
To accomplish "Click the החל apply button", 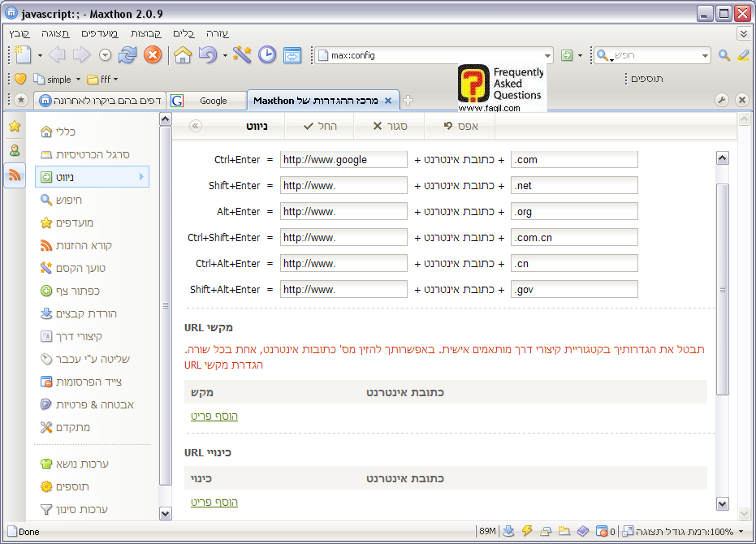I will coord(322,127).
